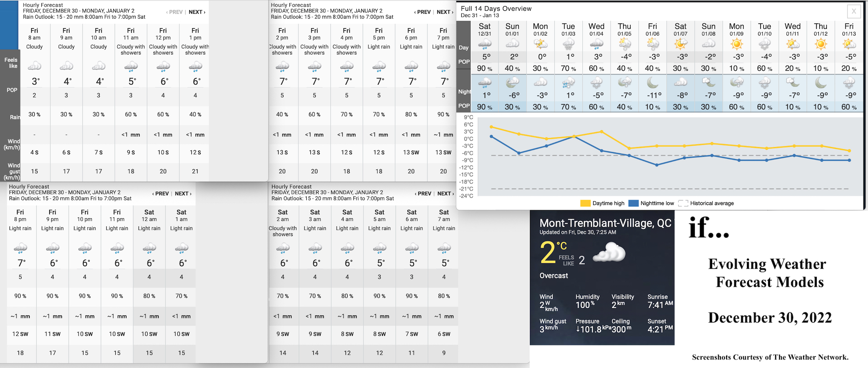Click Thu 01/12 daytime sunny icon

click(821, 44)
